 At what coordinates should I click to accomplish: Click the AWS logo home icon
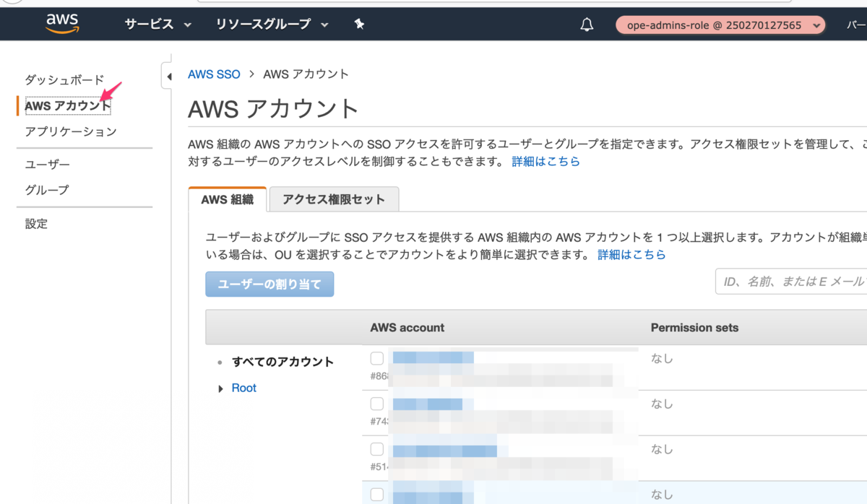[61, 25]
